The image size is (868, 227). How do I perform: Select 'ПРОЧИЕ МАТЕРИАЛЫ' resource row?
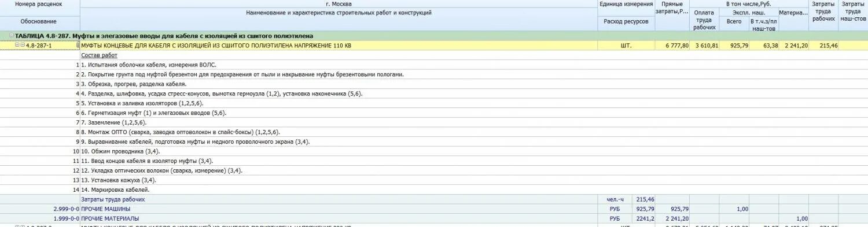(x=110, y=218)
